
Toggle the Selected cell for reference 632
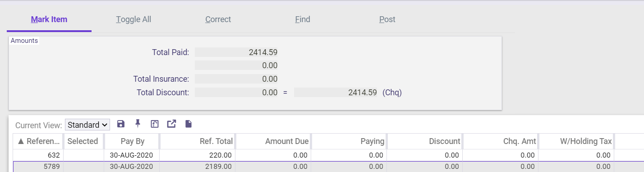point(84,155)
